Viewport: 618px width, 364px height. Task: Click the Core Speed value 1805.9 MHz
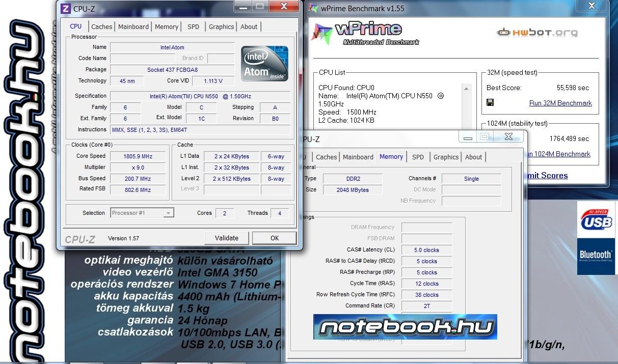click(138, 156)
